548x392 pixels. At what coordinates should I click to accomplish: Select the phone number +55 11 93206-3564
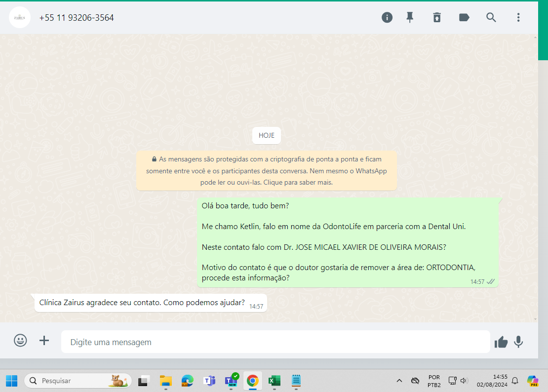[77, 18]
